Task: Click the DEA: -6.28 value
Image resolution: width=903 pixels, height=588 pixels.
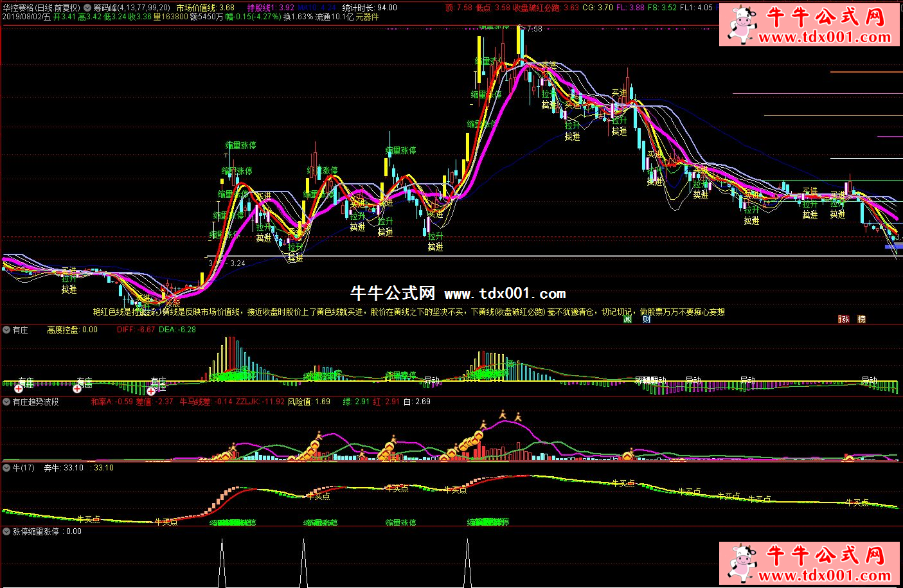Action: coord(177,330)
